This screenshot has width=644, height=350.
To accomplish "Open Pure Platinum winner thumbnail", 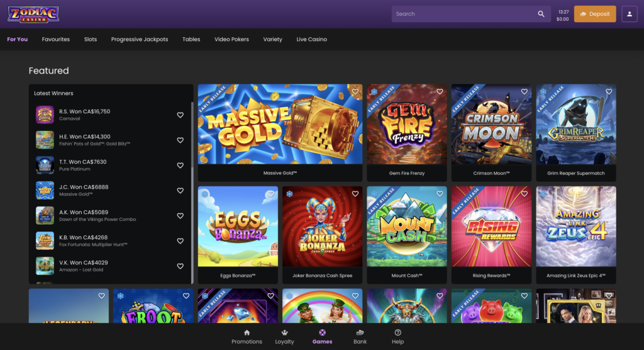I will click(45, 165).
